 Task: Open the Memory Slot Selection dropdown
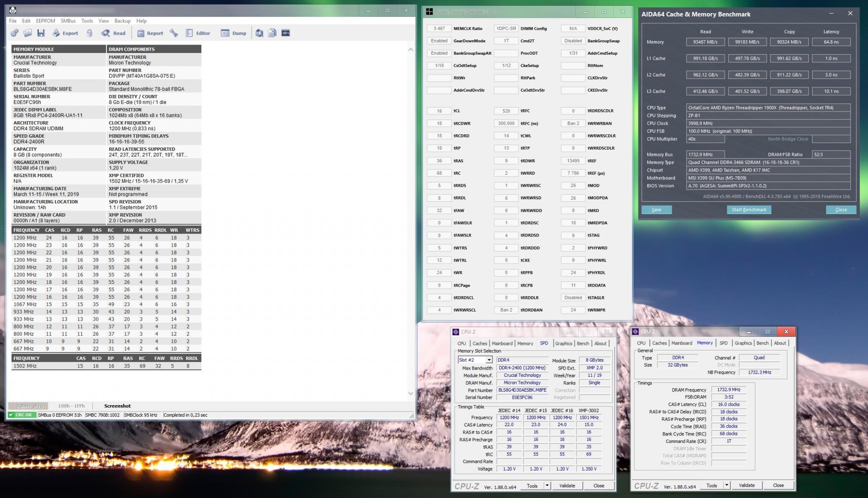489,360
